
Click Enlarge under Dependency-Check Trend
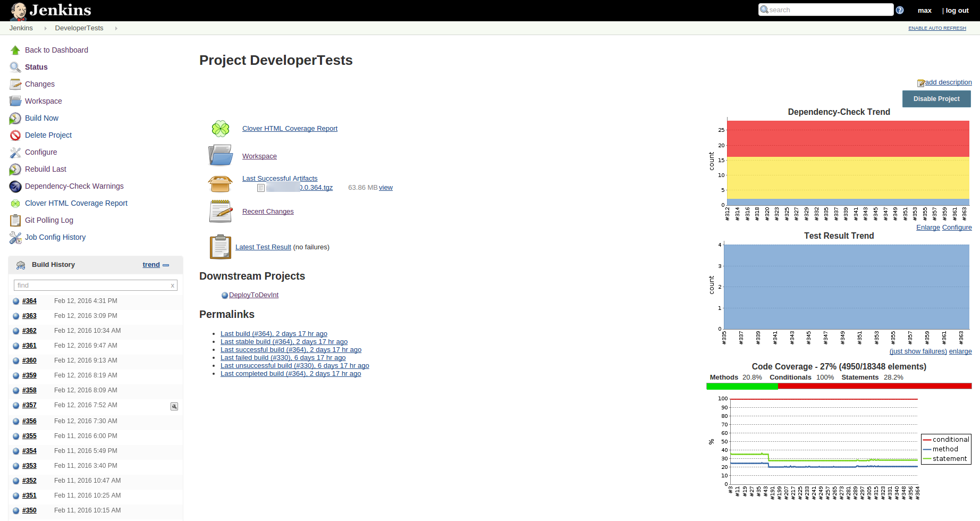pyautogui.click(x=928, y=228)
